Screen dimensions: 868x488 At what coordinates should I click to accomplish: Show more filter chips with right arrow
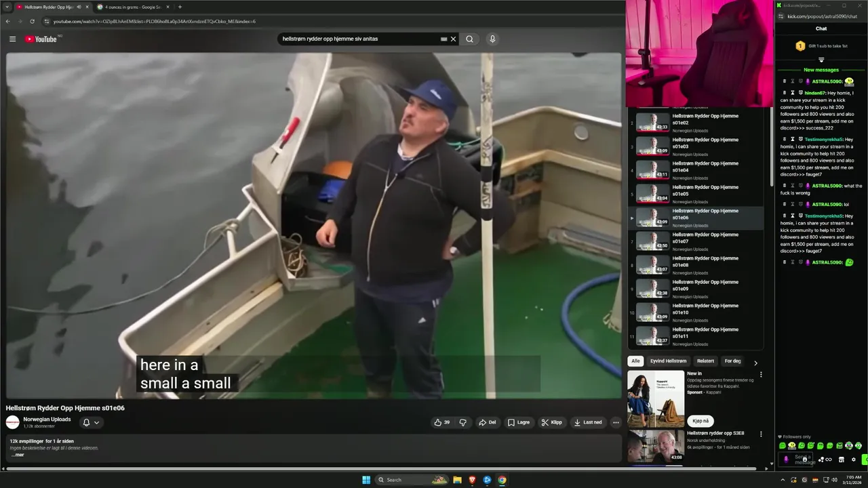755,363
